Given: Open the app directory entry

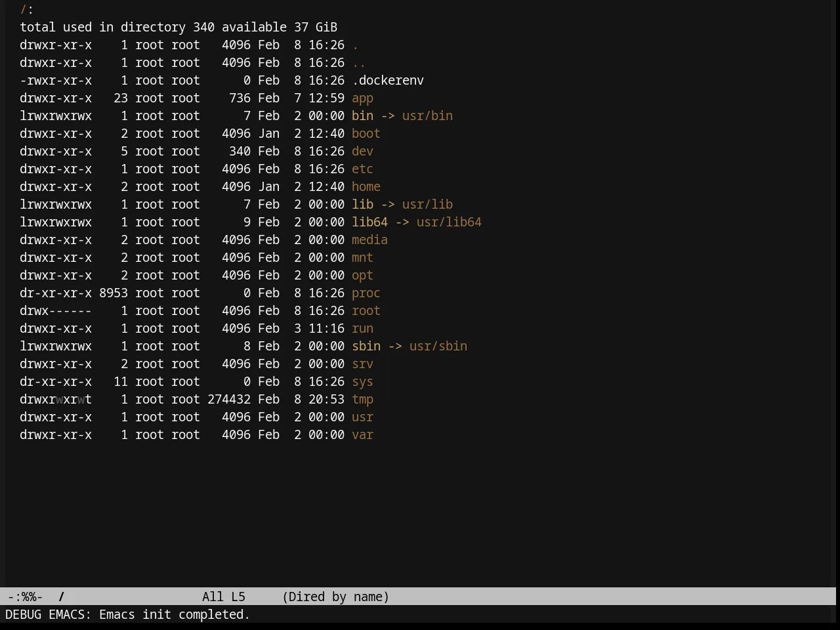Looking at the screenshot, I should (x=362, y=98).
